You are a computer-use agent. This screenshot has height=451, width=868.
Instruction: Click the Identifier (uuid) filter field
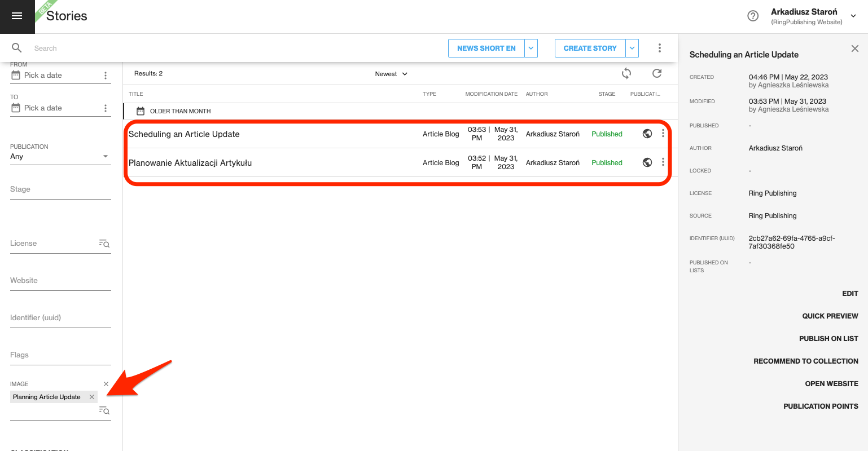[60, 318]
